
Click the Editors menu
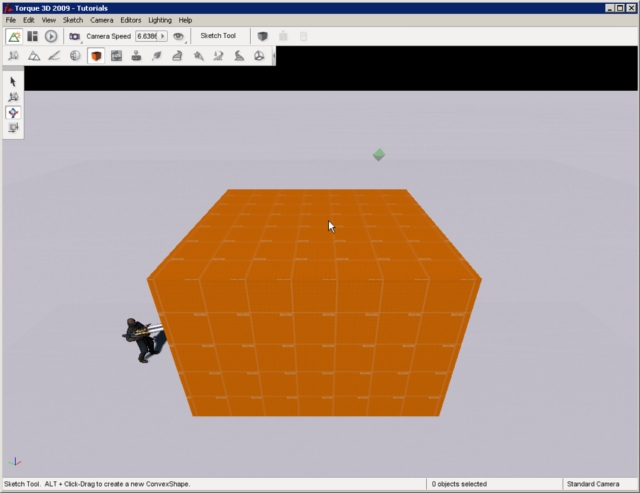(131, 20)
